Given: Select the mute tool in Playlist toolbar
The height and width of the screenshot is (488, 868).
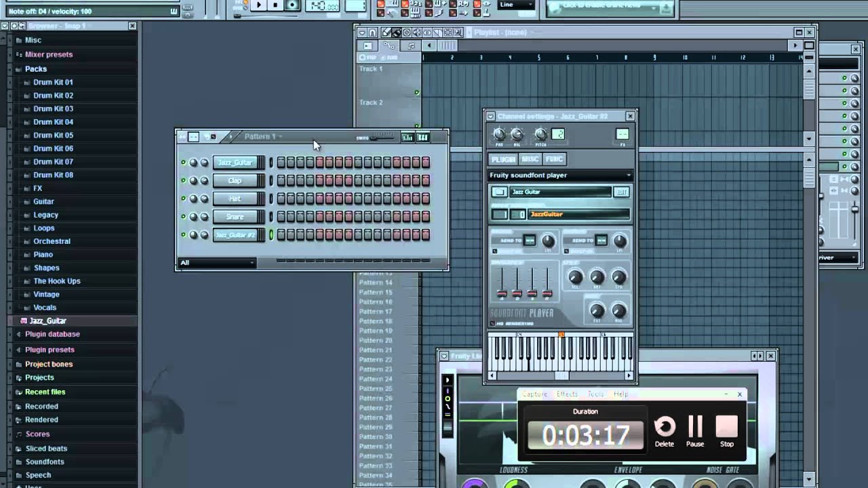Looking at the screenshot, I should [x=417, y=33].
